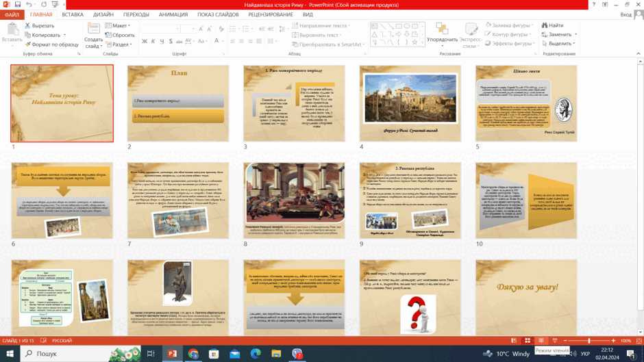Image resolution: width=644 pixels, height=362 pixels.
Task: Click Сбросить (Reset) slide button
Action: point(120,35)
